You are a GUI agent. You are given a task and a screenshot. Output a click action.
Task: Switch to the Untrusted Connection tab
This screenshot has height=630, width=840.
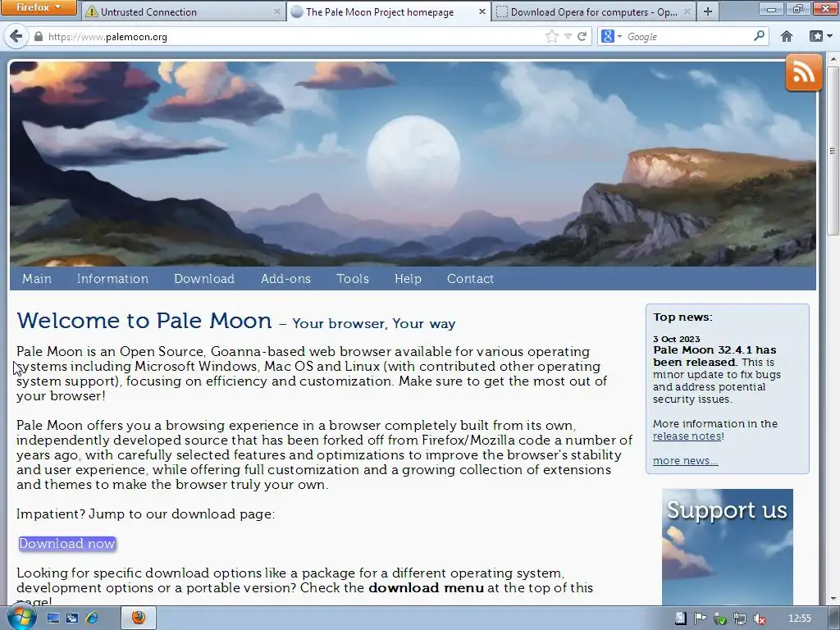point(183,11)
